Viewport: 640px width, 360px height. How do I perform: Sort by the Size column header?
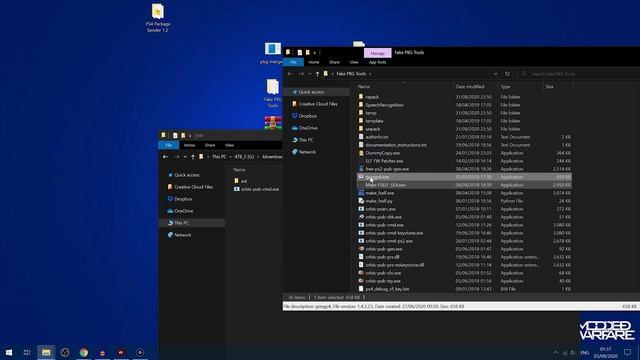click(x=549, y=87)
